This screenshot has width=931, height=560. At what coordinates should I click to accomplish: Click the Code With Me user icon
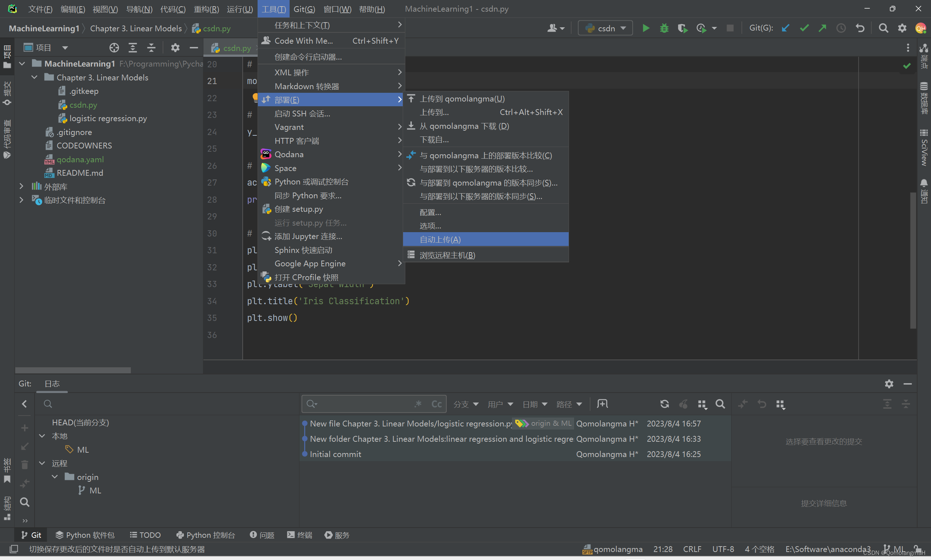556,28
